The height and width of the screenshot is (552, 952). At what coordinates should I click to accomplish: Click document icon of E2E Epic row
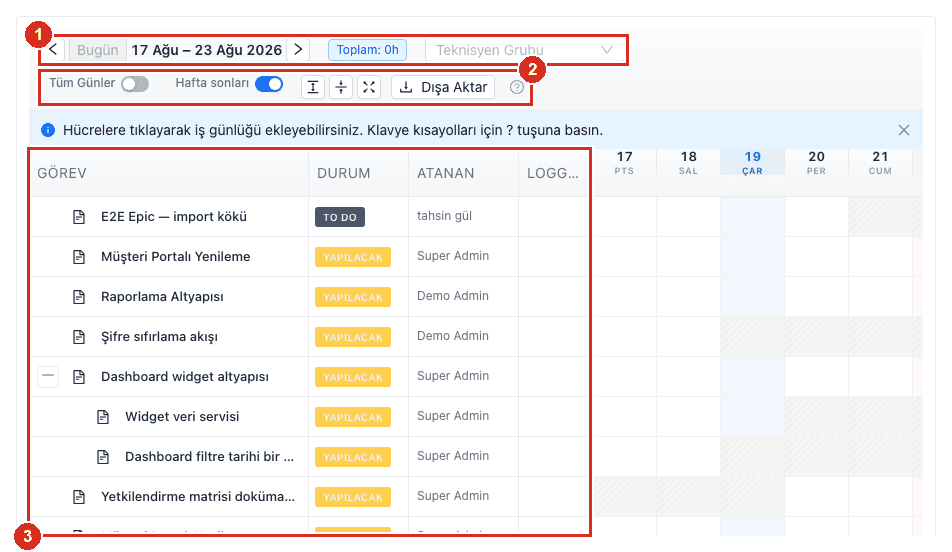tap(79, 217)
